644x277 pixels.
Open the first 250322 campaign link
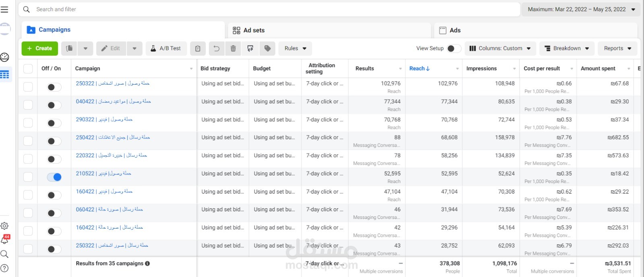(x=112, y=83)
